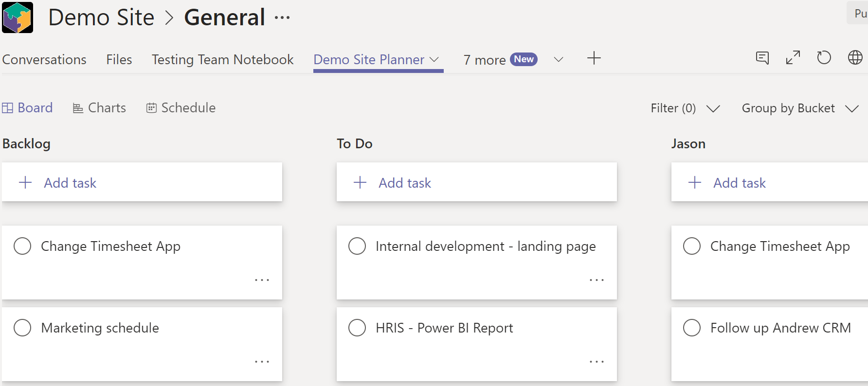Image resolution: width=868 pixels, height=386 pixels.
Task: Reload the tab with refresh icon
Action: 824,58
